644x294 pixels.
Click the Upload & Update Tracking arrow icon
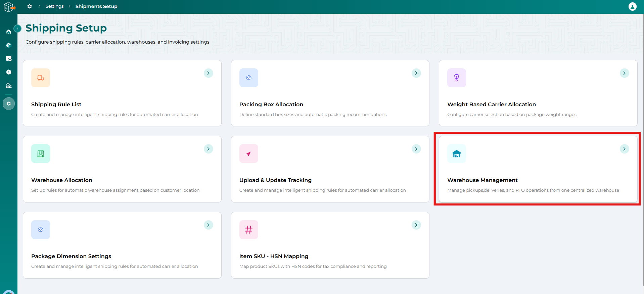(x=248, y=154)
